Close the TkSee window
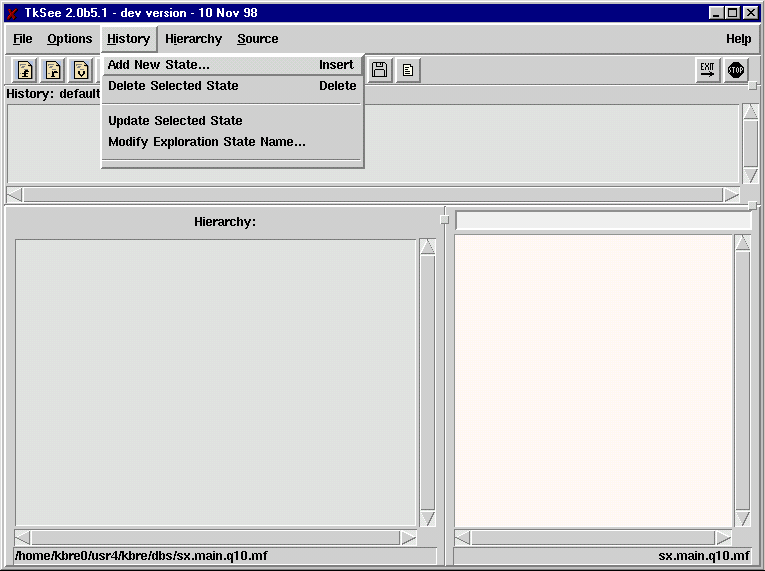 click(750, 13)
